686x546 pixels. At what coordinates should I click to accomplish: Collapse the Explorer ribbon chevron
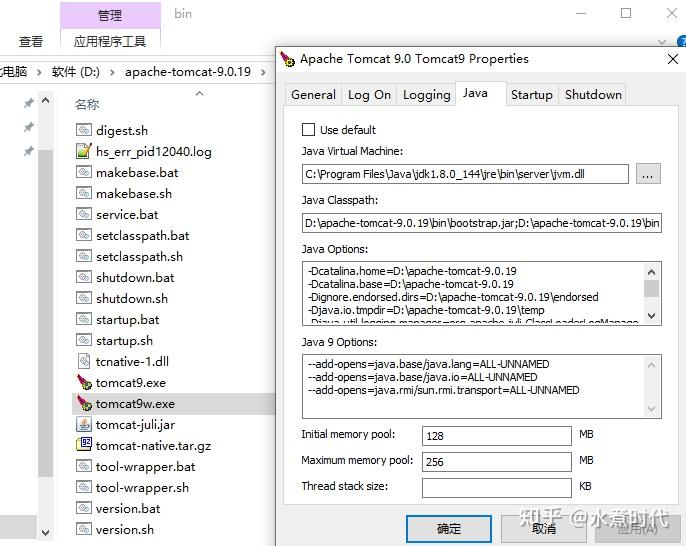(x=662, y=42)
